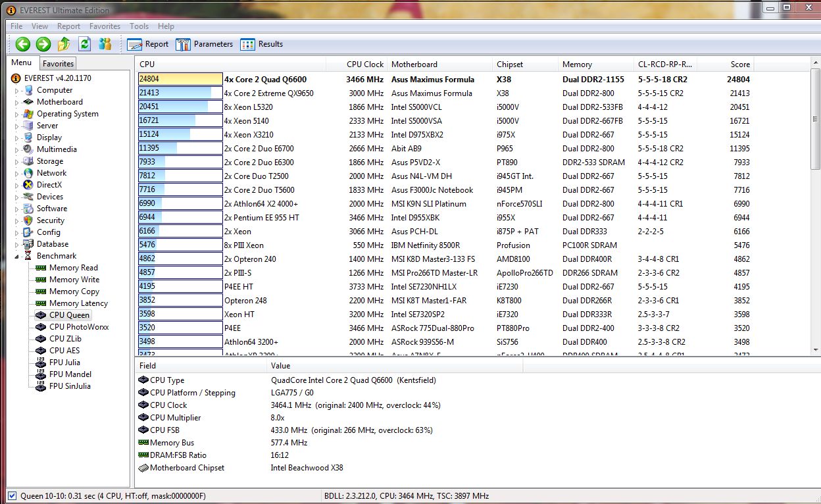Switch to the Menu tab

click(x=21, y=63)
